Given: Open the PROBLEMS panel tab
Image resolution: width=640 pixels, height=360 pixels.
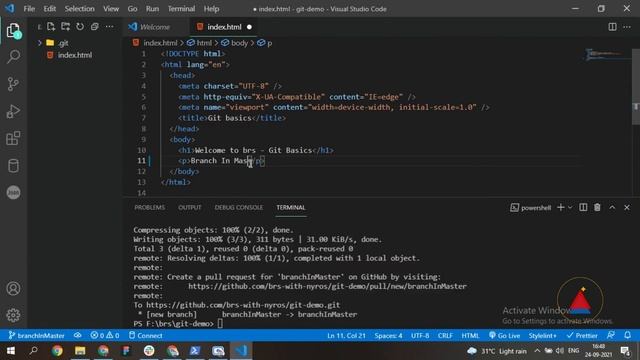Looking at the screenshot, I should pyautogui.click(x=149, y=207).
